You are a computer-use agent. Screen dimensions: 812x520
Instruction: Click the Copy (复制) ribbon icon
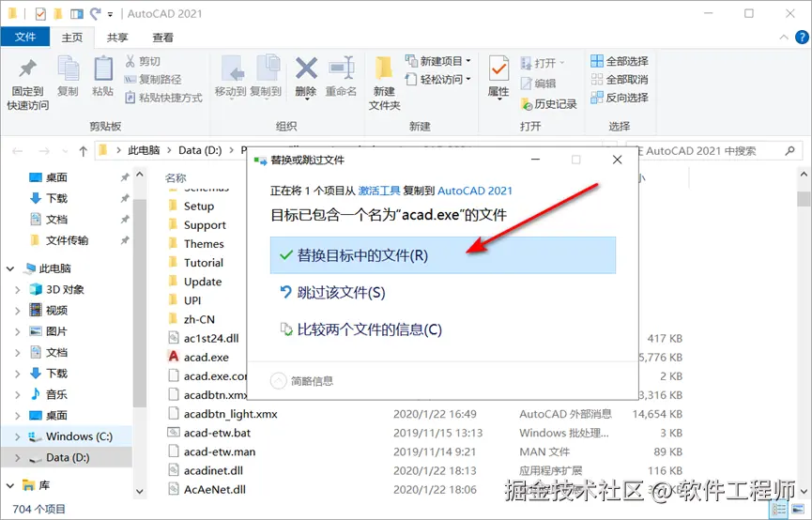pos(68,76)
